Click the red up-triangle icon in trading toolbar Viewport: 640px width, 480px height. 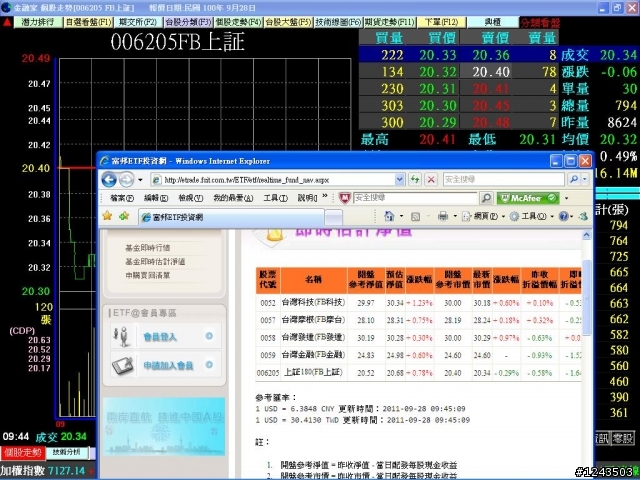point(7,22)
